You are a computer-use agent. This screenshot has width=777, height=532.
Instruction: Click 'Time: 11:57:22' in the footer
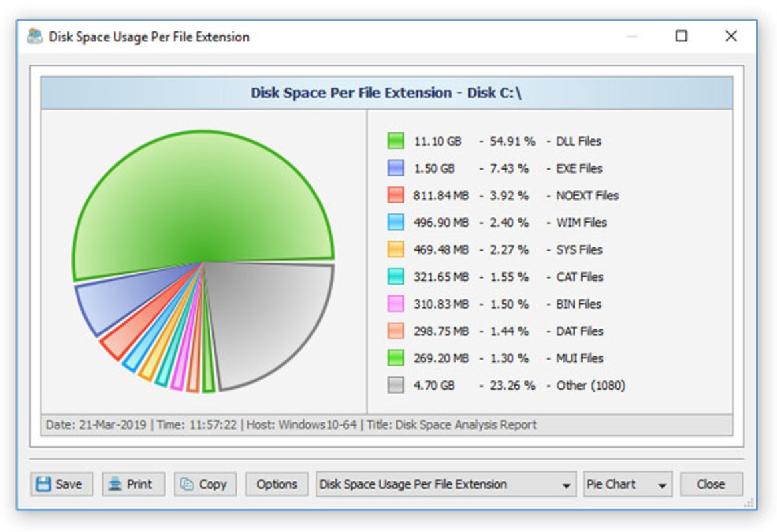(197, 424)
